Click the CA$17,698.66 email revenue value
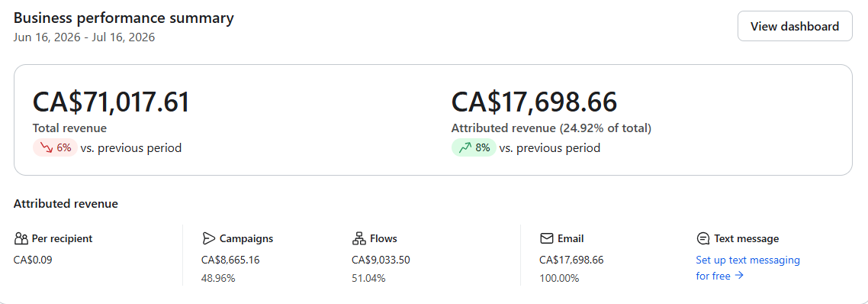This screenshot has width=868, height=304. (x=571, y=260)
